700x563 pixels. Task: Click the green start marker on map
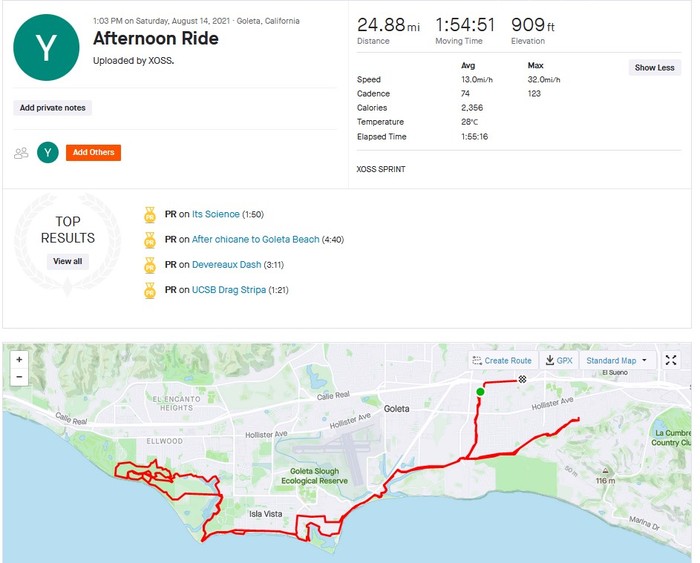(x=480, y=392)
